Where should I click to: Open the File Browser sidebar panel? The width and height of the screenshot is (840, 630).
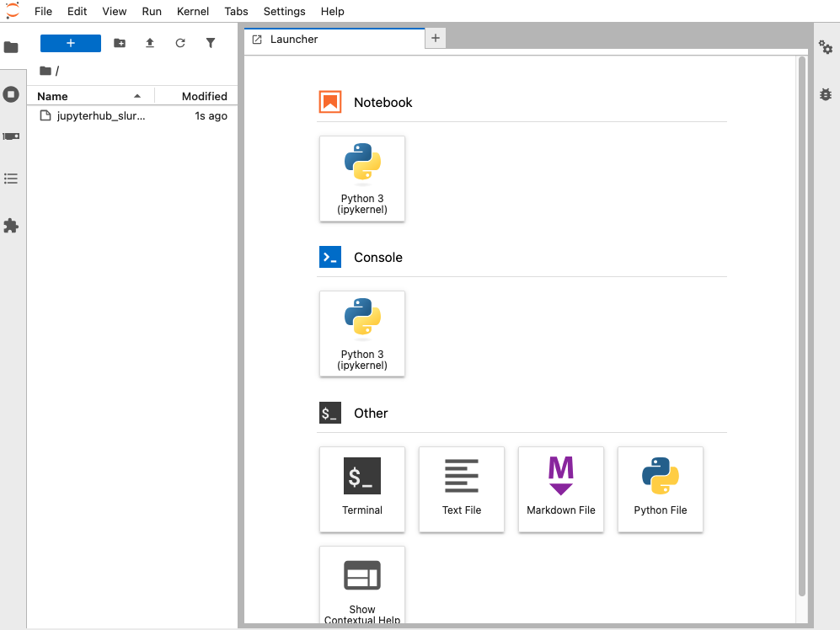tap(11, 47)
